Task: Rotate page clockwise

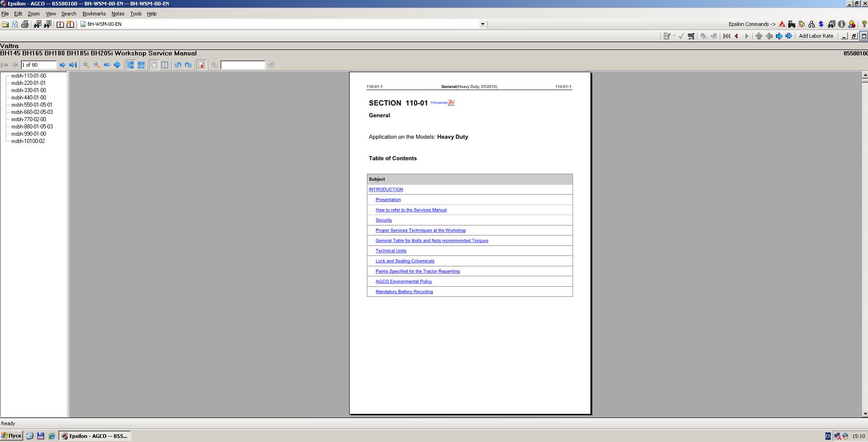Action: 188,65
